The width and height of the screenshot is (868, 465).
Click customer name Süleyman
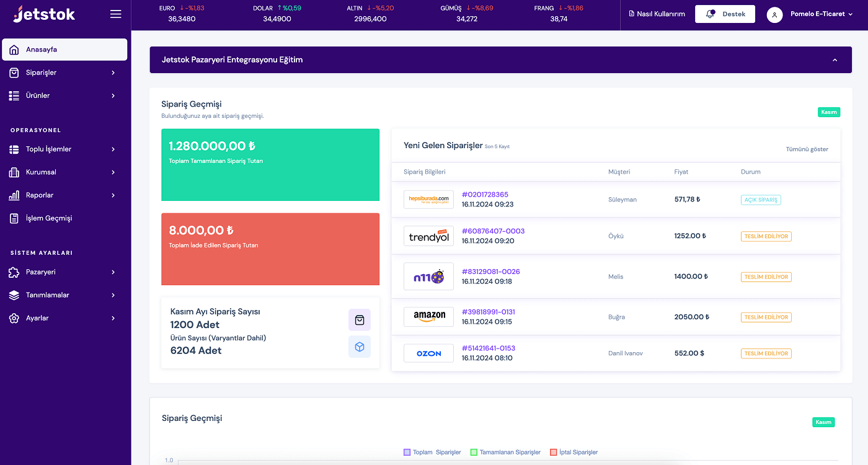point(622,200)
